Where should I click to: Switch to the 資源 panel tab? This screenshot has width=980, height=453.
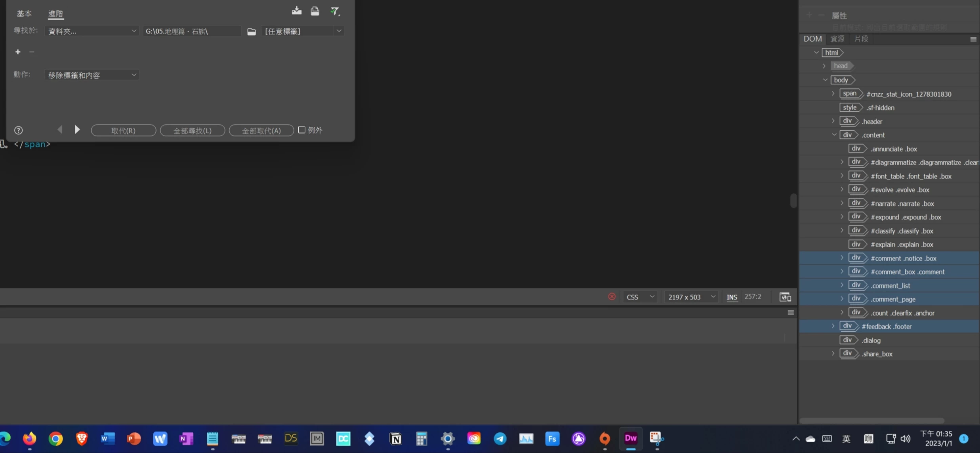pyautogui.click(x=837, y=39)
